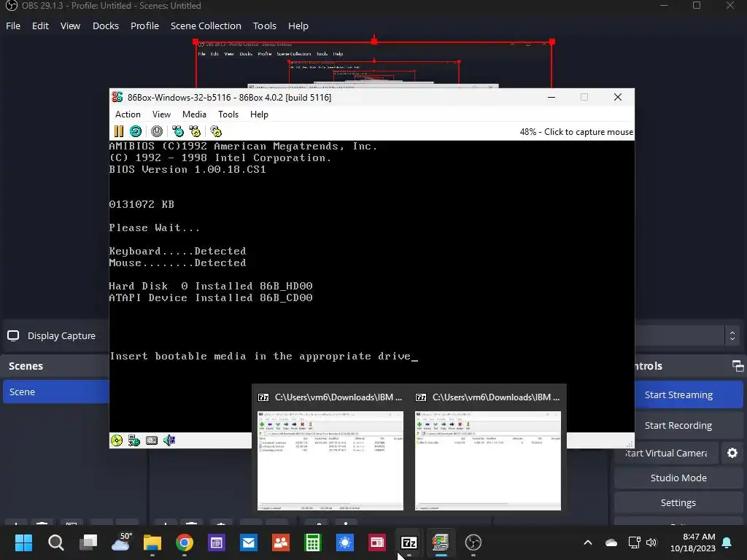Enable Studio Mode in OBS
747x560 pixels.
(x=678, y=478)
